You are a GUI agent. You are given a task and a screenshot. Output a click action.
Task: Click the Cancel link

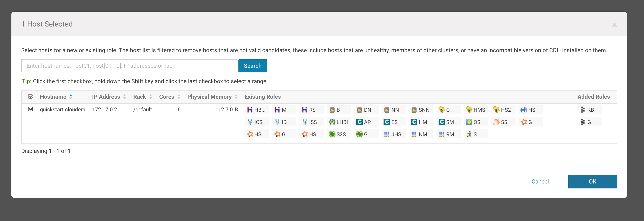point(540,181)
